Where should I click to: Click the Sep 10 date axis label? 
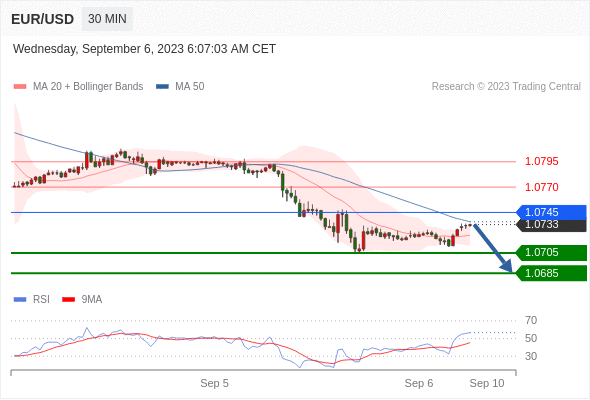[487, 383]
